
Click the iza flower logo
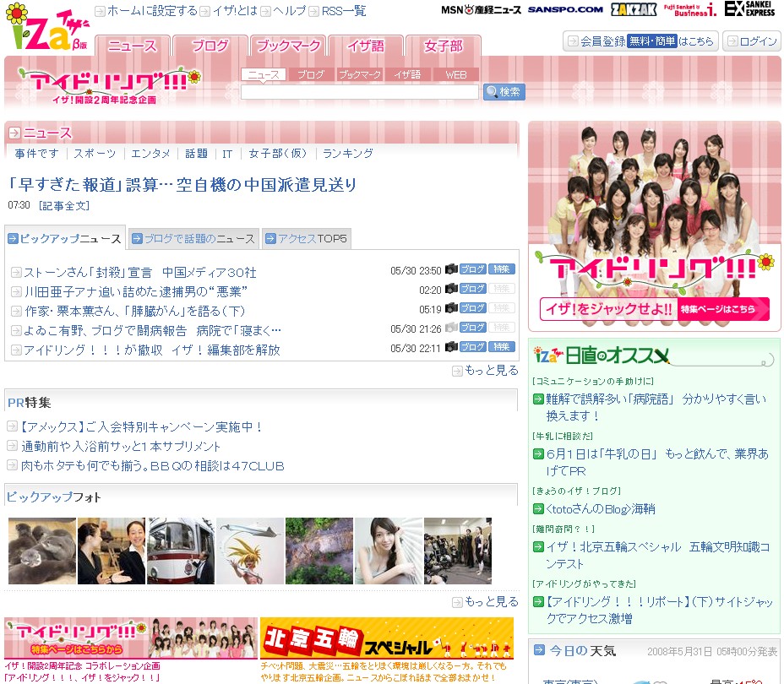[x=47, y=26]
